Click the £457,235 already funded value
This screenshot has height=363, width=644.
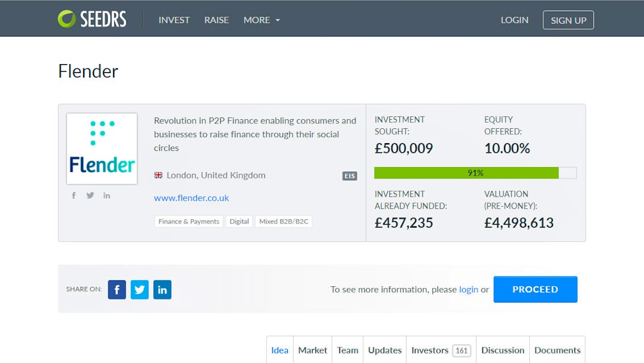[404, 222]
